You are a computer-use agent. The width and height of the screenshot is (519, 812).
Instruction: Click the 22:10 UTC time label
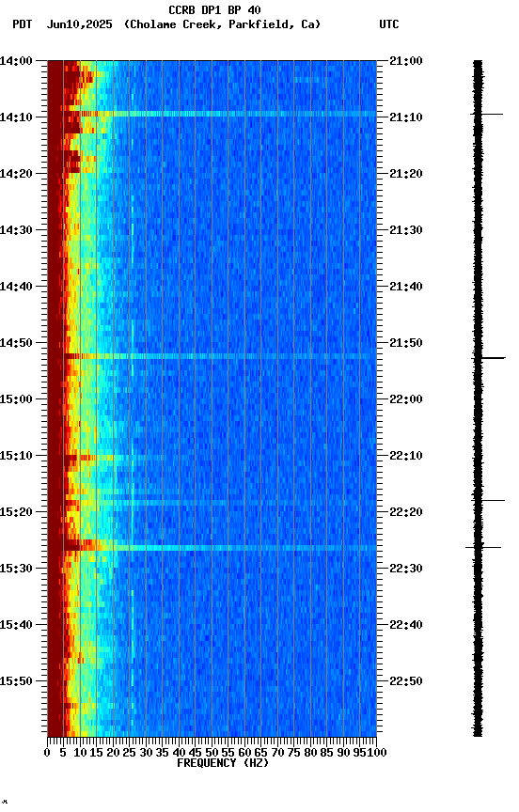[406, 456]
